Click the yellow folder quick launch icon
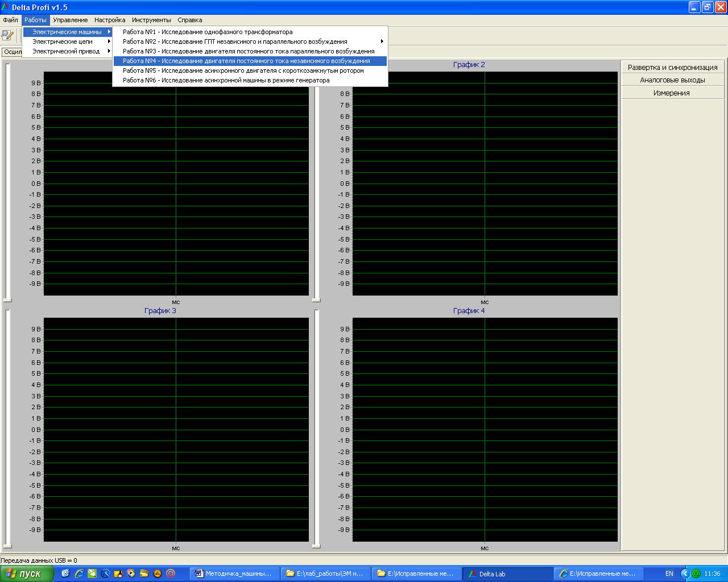The width and height of the screenshot is (728, 582). click(x=118, y=573)
